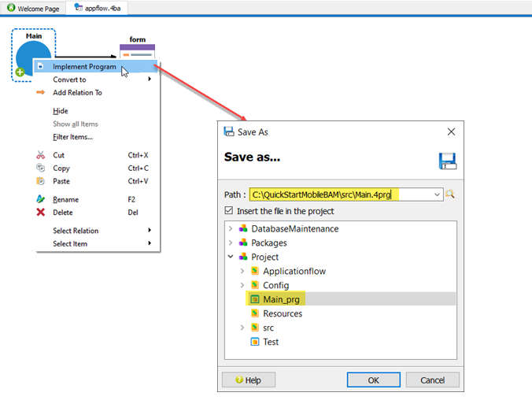Open the Select Item submenu arrow
Viewport: 532px width, 411px height.
[x=150, y=243]
